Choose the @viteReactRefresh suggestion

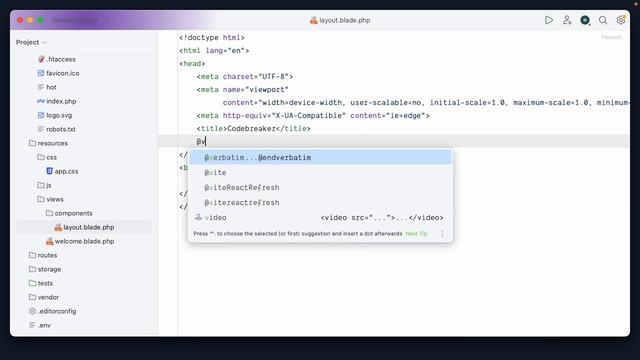(x=320, y=188)
